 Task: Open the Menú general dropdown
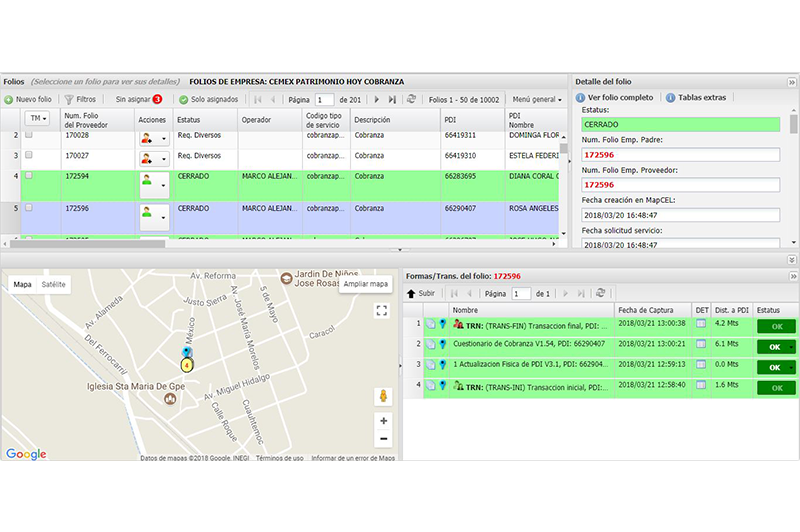[x=537, y=99]
